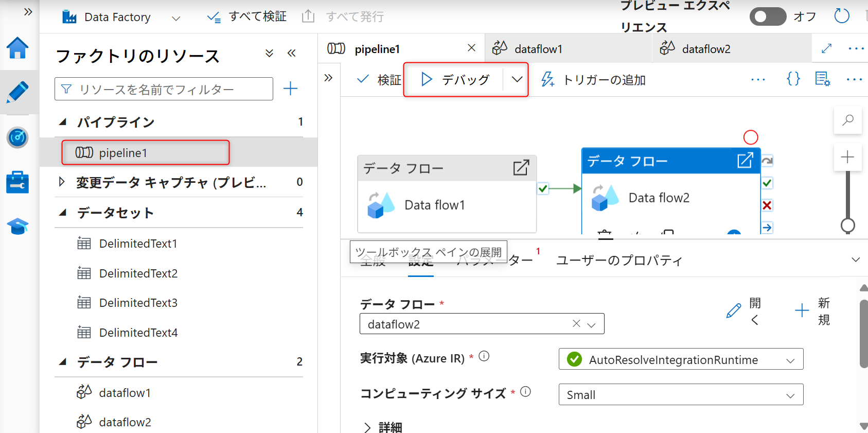Close the pipeline1 tab
The width and height of the screenshot is (868, 433).
(471, 48)
